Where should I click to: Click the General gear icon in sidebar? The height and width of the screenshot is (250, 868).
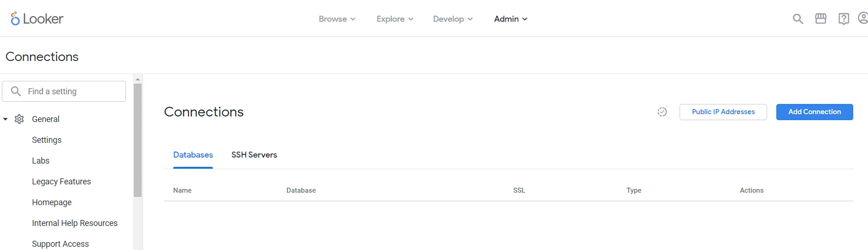[19, 119]
